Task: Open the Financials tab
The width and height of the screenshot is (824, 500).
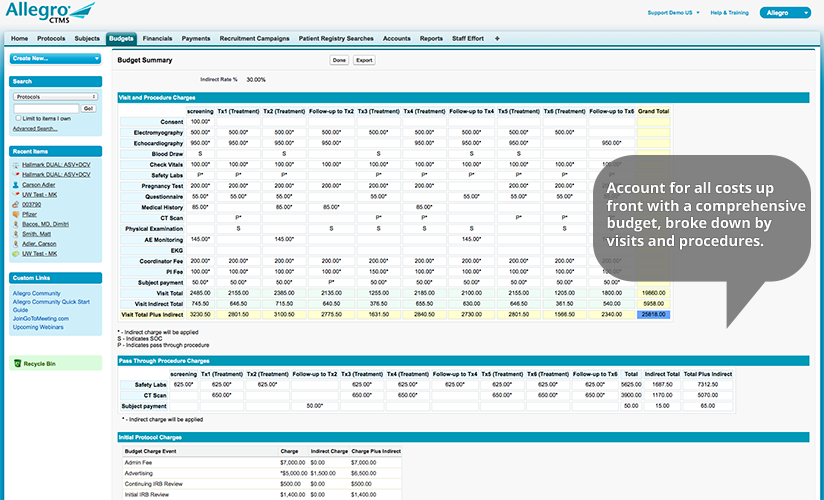Action: tap(157, 38)
